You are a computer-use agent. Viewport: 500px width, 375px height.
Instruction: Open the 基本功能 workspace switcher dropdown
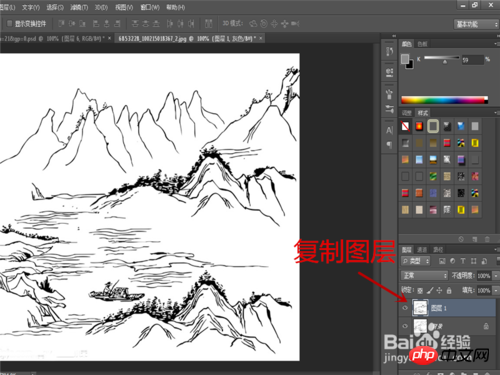coord(476,24)
